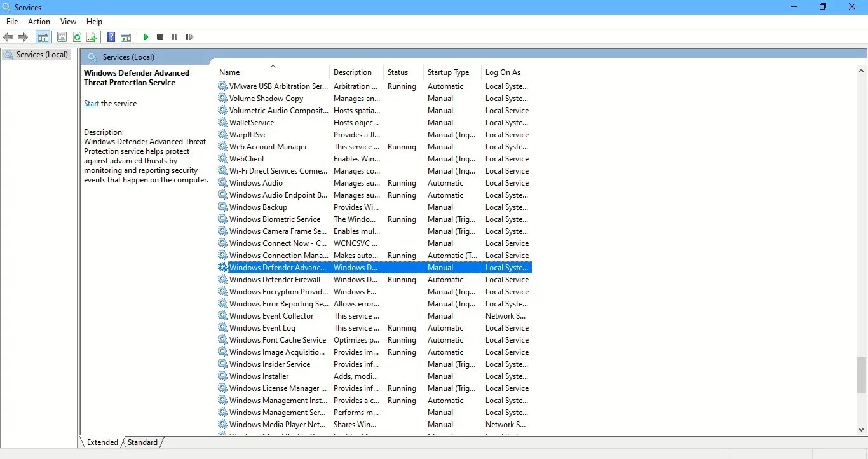The height and width of the screenshot is (459, 868).
Task: Select the Windows Management Instrumentation row
Action: [x=375, y=400]
